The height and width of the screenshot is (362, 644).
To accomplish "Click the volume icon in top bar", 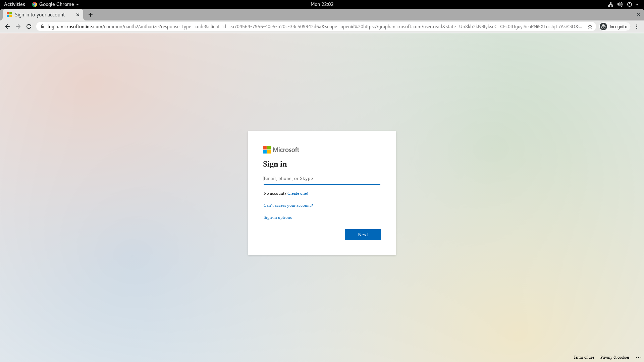I will pyautogui.click(x=620, y=4).
